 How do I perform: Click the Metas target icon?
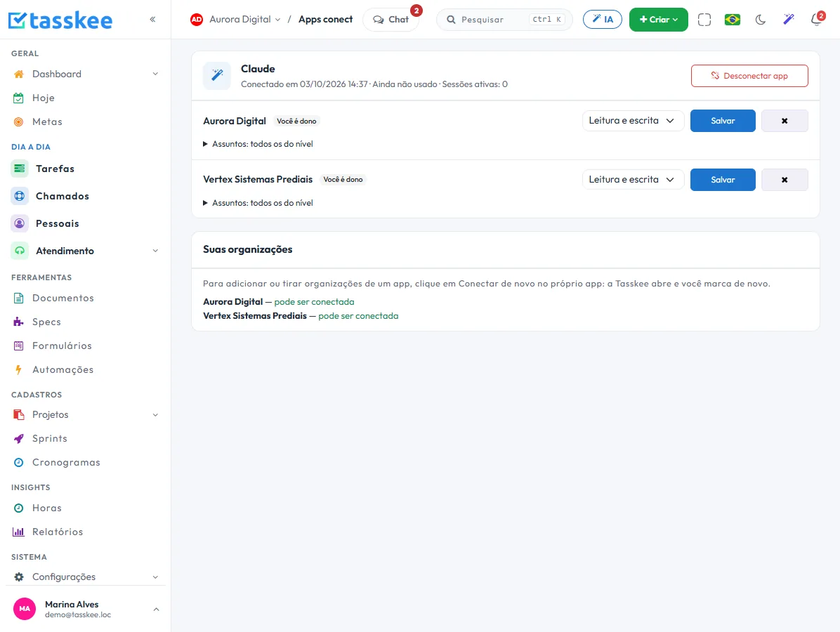coord(19,121)
